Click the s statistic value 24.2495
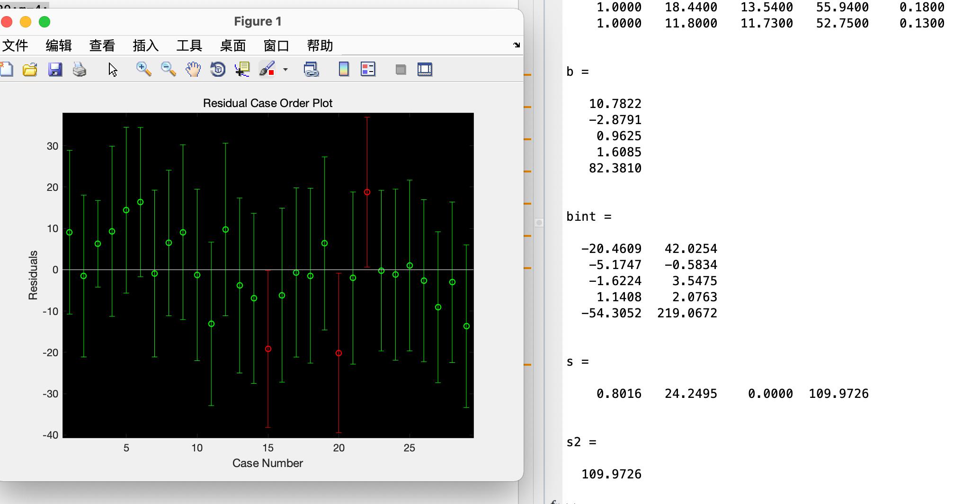The image size is (980, 504). point(691,394)
